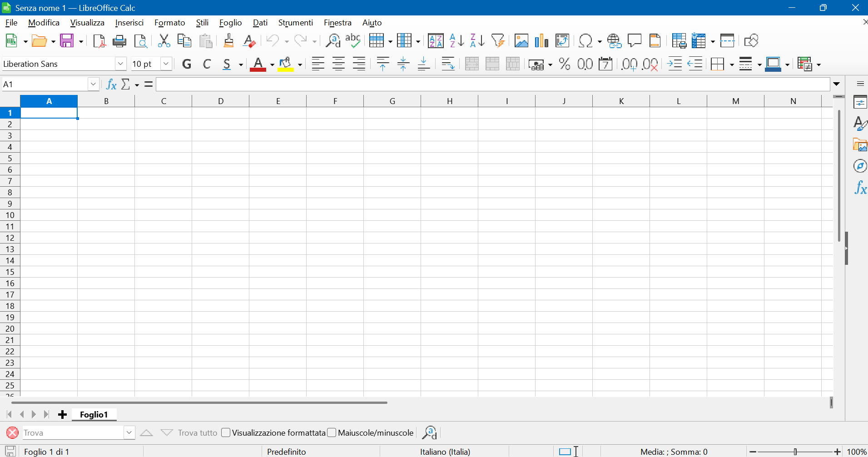Add new sheet with plus button
This screenshot has width=868, height=457.
tap(63, 414)
